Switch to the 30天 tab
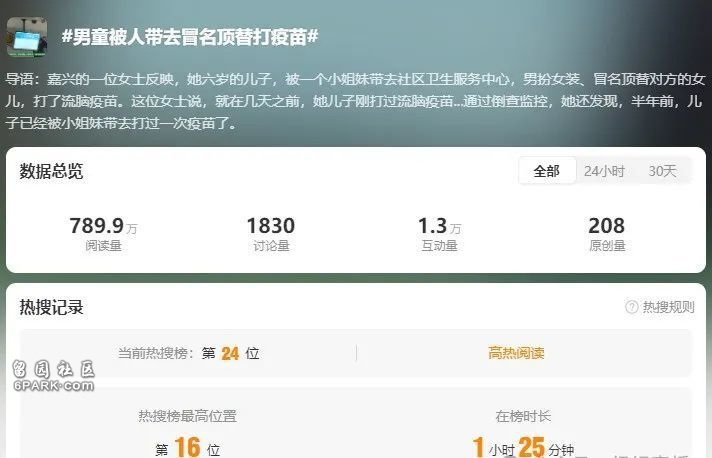 point(662,171)
